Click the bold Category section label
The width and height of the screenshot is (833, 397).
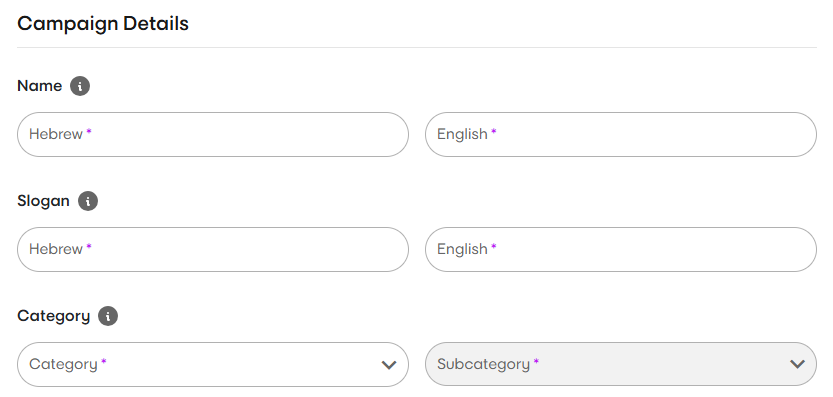click(54, 316)
